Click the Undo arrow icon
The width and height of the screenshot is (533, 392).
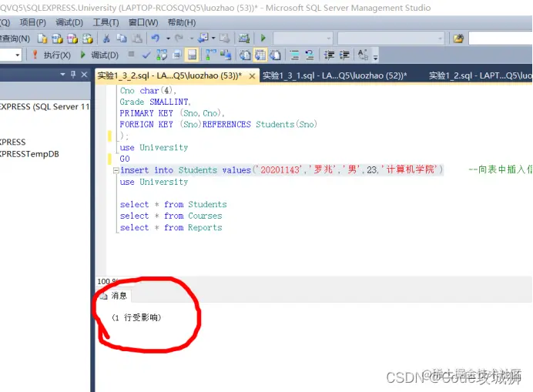pos(156,38)
